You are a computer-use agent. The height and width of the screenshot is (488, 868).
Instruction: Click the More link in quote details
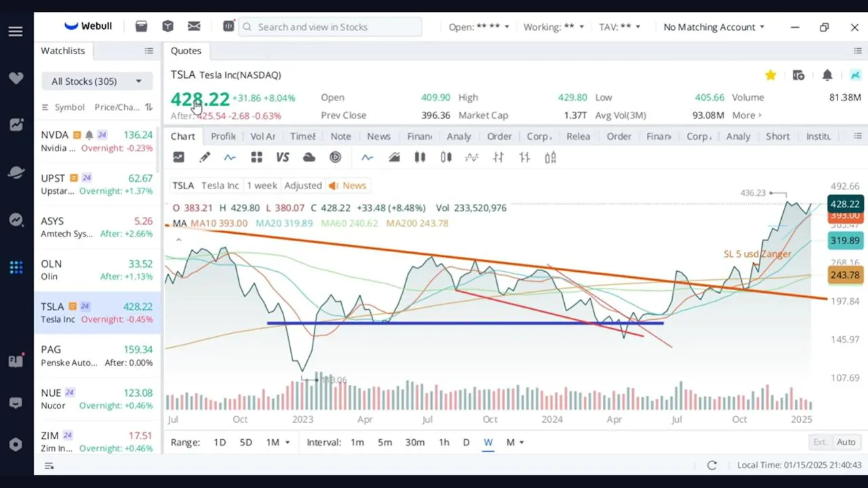pos(747,115)
